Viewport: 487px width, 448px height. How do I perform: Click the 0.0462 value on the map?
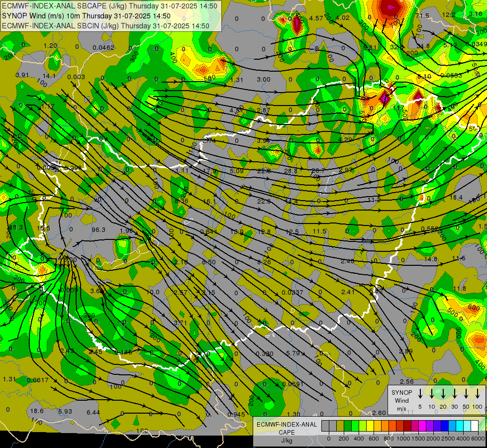(103, 48)
